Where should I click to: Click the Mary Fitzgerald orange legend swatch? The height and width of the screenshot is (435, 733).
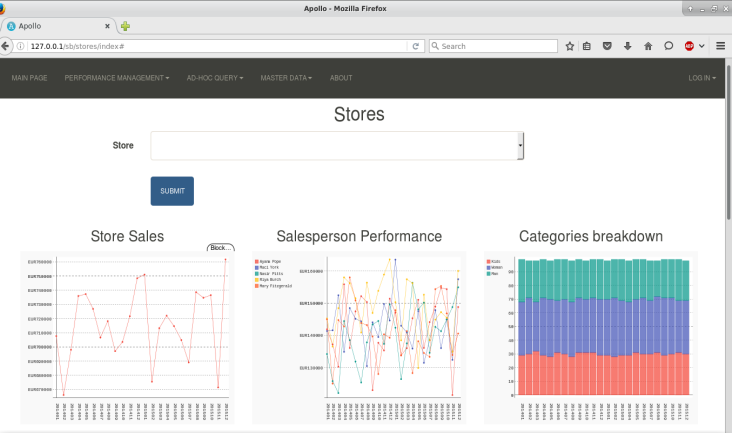(257, 286)
